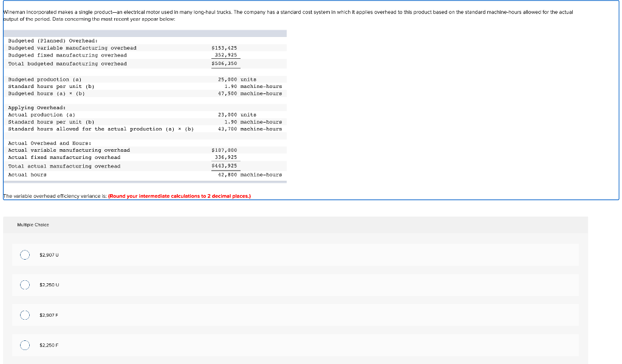
Task: Click the 23,000 units actual production value
Action: pos(238,115)
